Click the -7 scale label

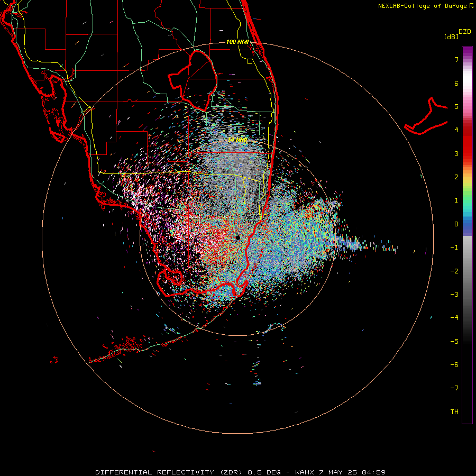point(454,388)
